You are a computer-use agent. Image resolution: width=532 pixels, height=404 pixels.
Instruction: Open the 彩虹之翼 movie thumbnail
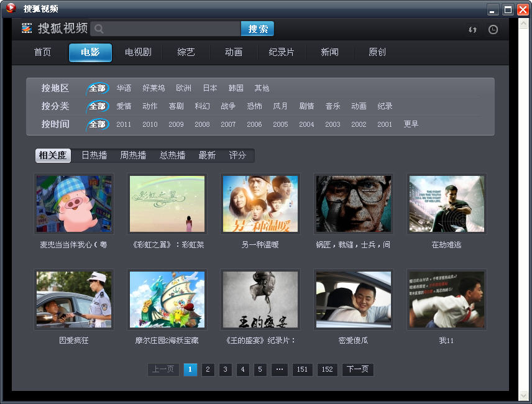[x=167, y=204]
